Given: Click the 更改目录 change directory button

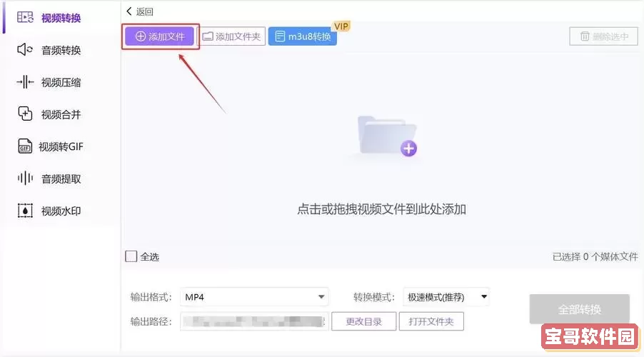Looking at the screenshot, I should tap(364, 321).
